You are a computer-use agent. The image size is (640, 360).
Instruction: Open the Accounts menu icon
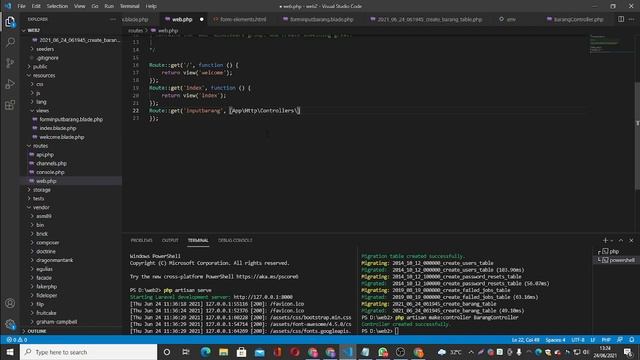coord(10,303)
